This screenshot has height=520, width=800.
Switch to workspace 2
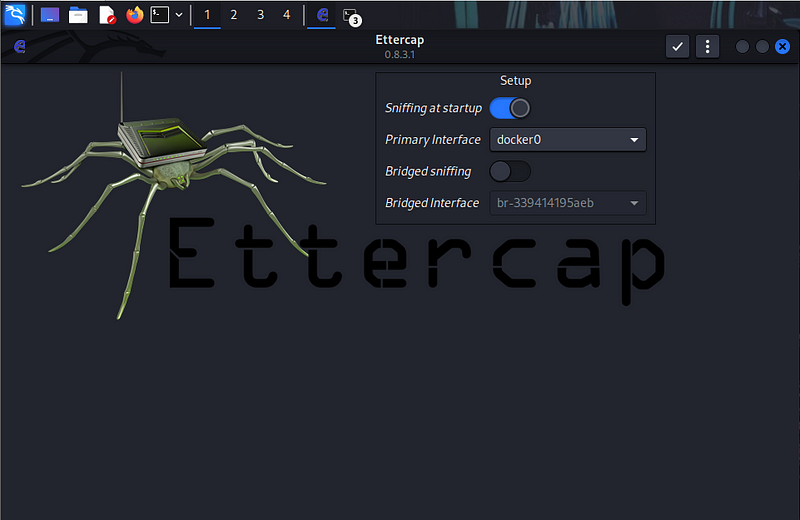(x=234, y=15)
